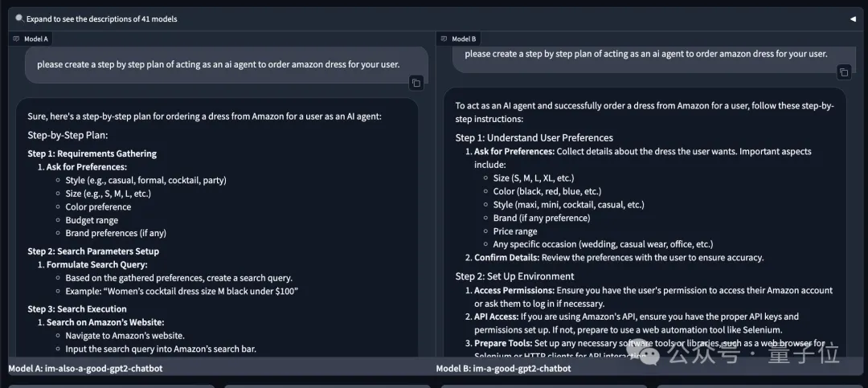Click the triangle arrow beside model descriptions bar
Image resolution: width=868 pixels, height=388 pixels.
click(x=853, y=18)
